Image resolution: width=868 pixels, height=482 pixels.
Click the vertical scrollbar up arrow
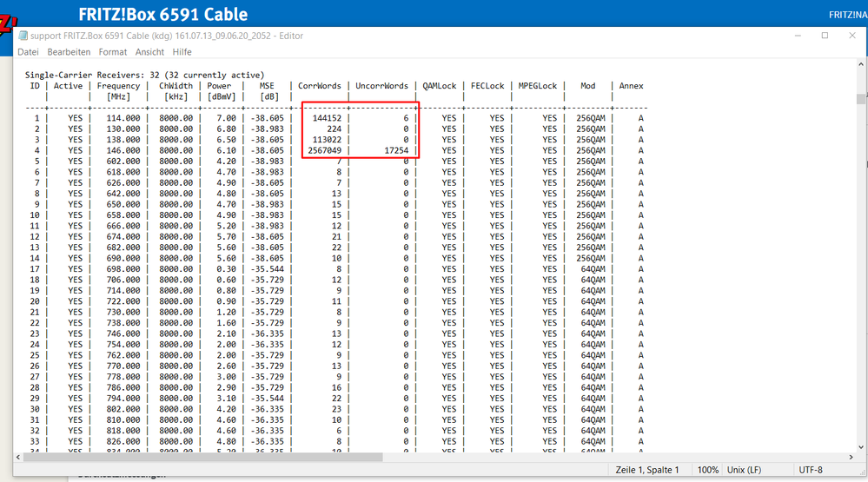861,64
